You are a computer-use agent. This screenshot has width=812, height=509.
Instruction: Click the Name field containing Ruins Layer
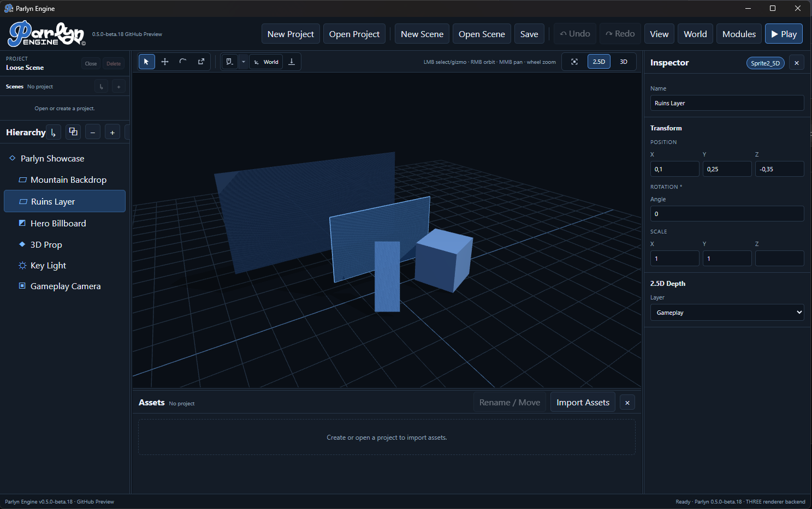coord(727,103)
